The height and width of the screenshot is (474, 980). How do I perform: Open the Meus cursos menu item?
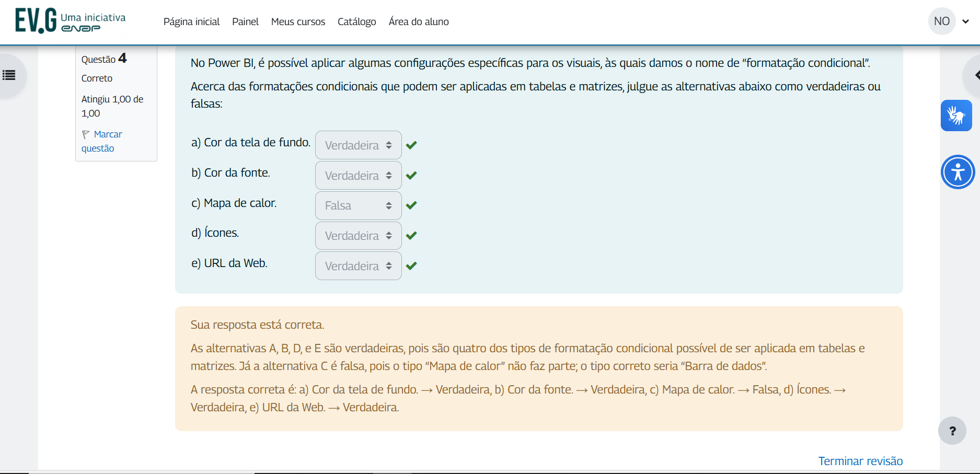tap(298, 21)
